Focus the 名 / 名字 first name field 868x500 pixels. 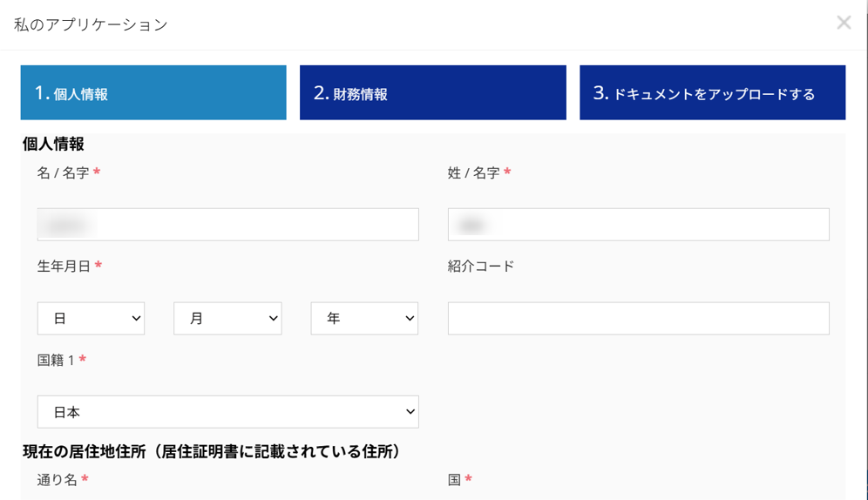coord(228,225)
